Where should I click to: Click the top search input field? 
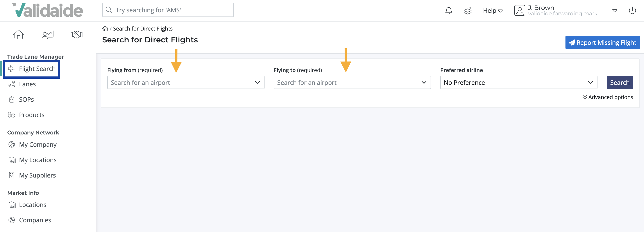168,10
